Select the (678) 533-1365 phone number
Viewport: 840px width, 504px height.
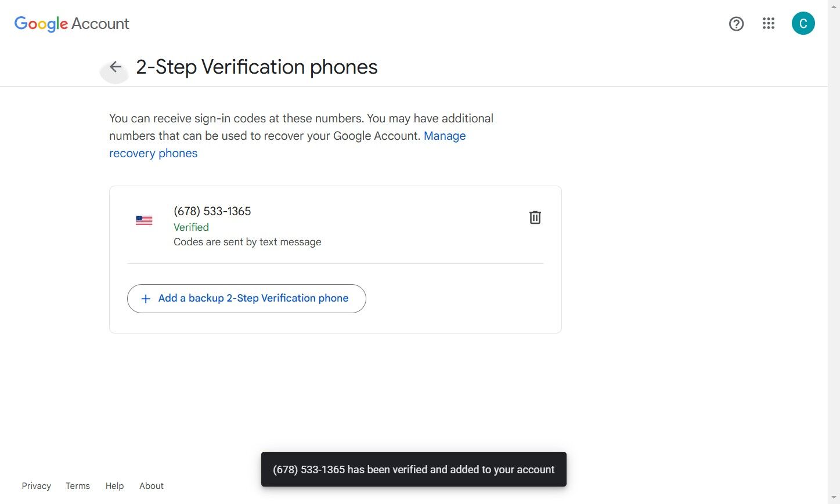pyautogui.click(x=212, y=212)
